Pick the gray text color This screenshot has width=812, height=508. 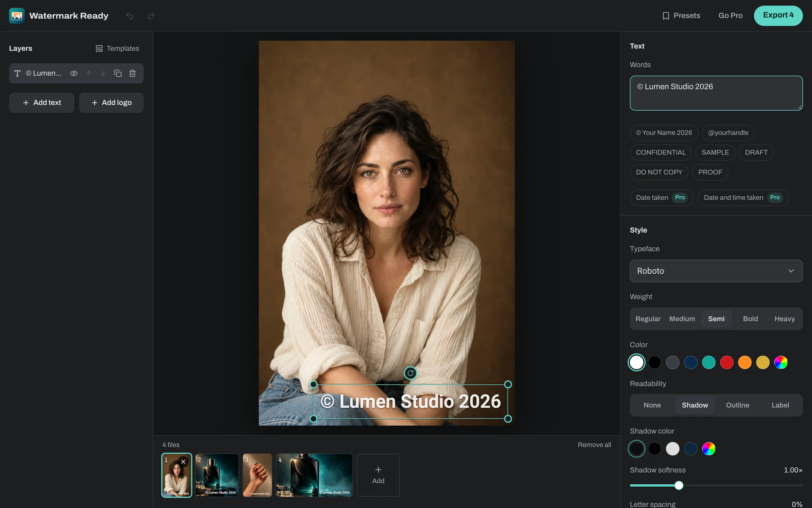673,362
